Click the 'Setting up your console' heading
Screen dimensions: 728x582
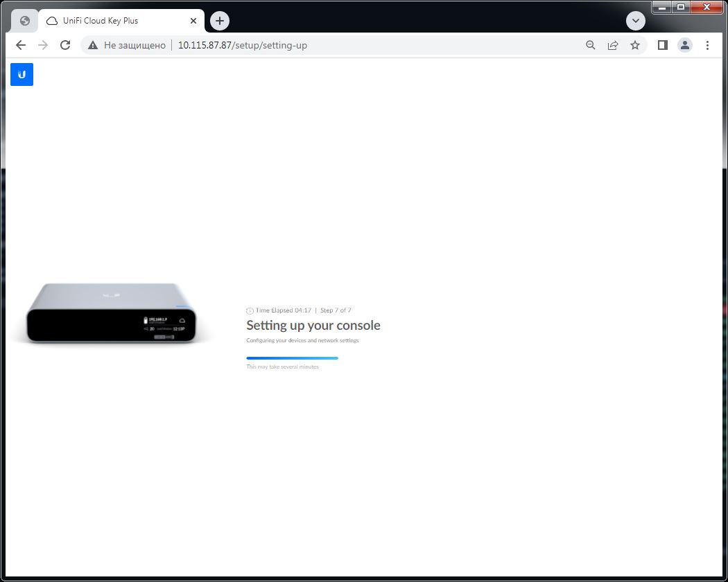pos(313,326)
